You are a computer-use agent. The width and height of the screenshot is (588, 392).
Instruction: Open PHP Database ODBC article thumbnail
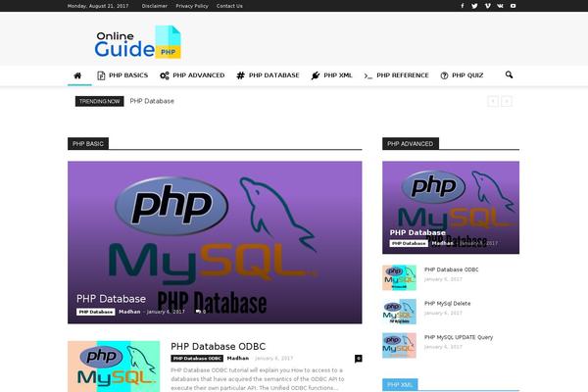click(114, 367)
